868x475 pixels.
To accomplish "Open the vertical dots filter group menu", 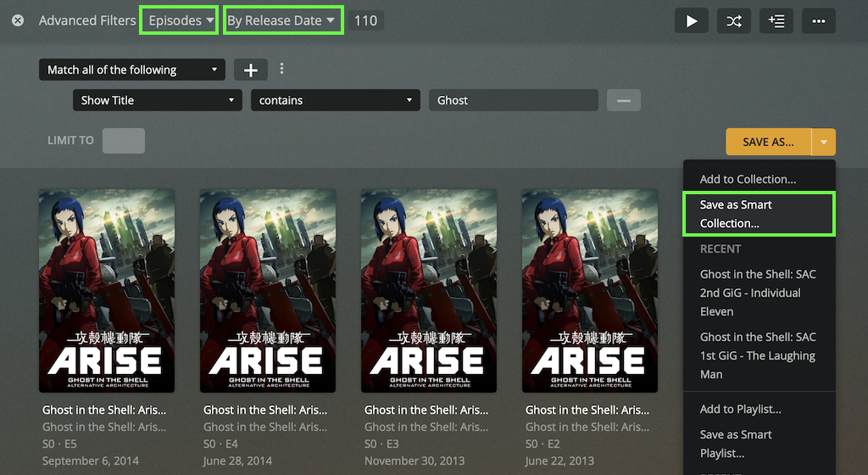I will [281, 68].
